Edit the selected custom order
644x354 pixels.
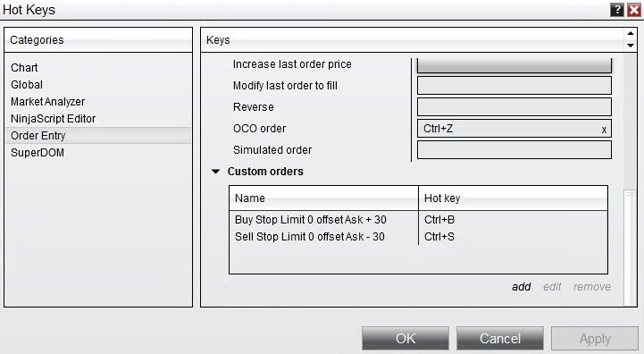point(552,287)
